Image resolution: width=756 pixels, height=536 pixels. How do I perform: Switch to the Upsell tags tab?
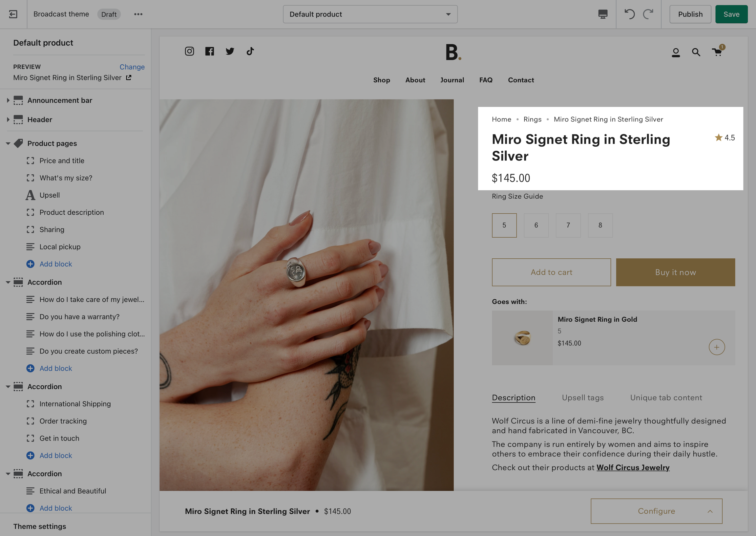tap(582, 398)
